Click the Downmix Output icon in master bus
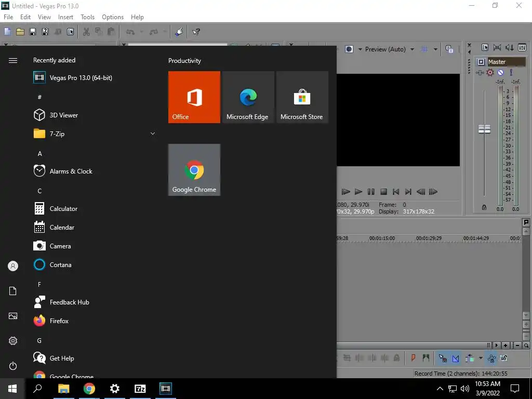 point(497,47)
